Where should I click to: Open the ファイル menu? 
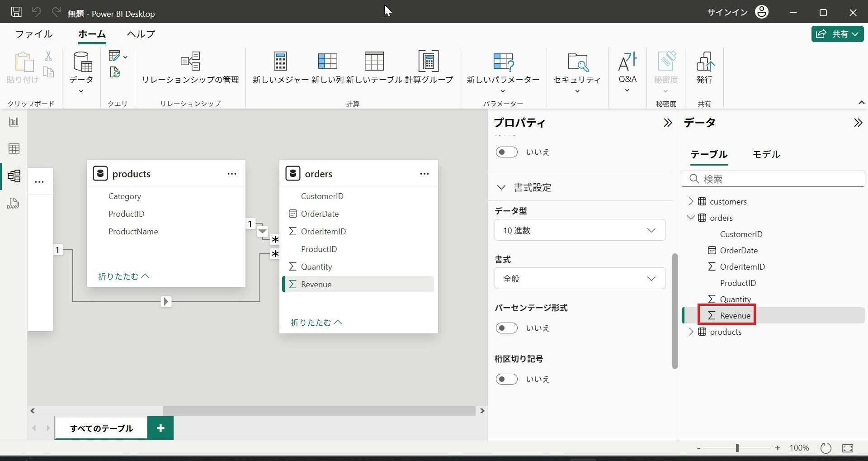pos(34,34)
